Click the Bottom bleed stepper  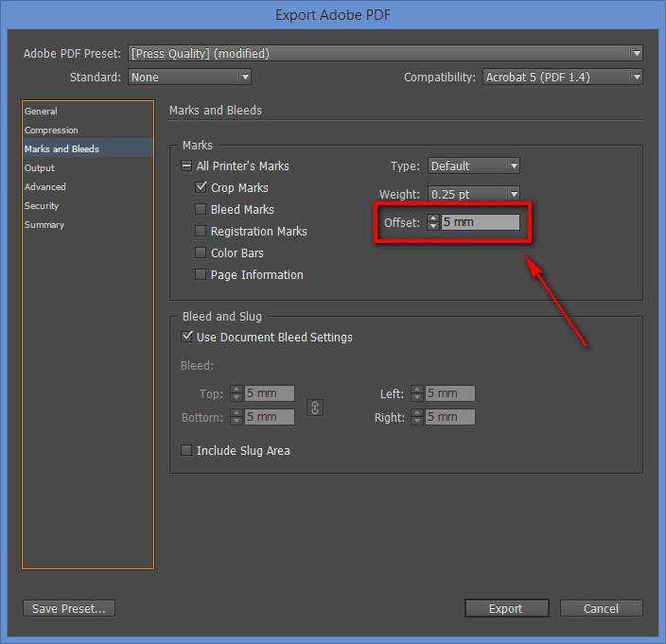tap(237, 417)
